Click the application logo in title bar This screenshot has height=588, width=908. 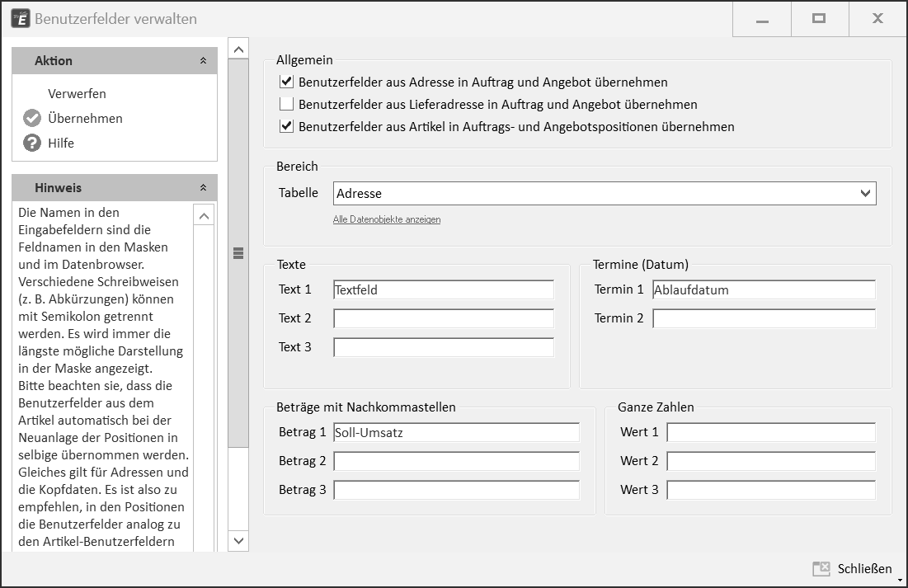[20, 18]
